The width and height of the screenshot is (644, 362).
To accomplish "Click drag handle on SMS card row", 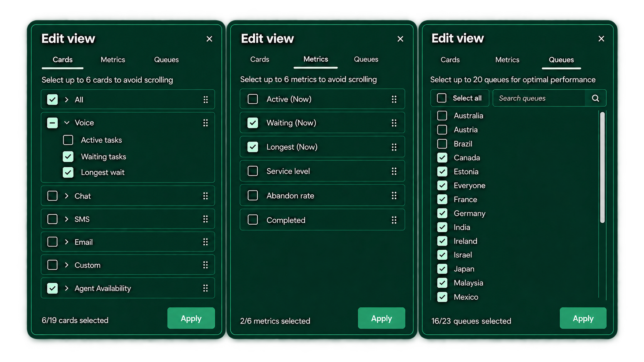I will click(206, 219).
